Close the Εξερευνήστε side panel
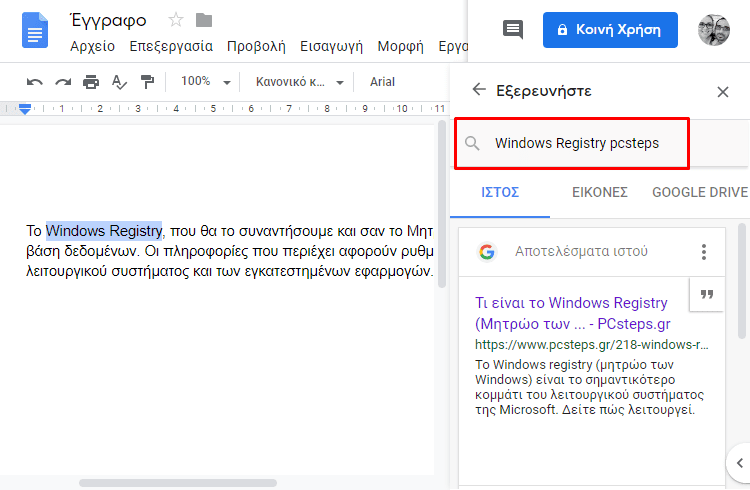The height and width of the screenshot is (490, 750). pos(723,91)
